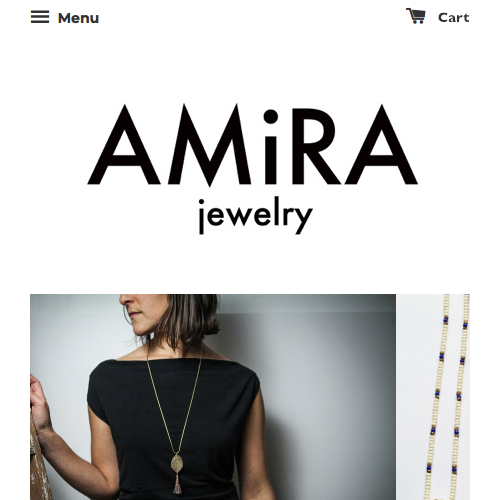
Task: Select the Menu text label
Action: tap(78, 18)
